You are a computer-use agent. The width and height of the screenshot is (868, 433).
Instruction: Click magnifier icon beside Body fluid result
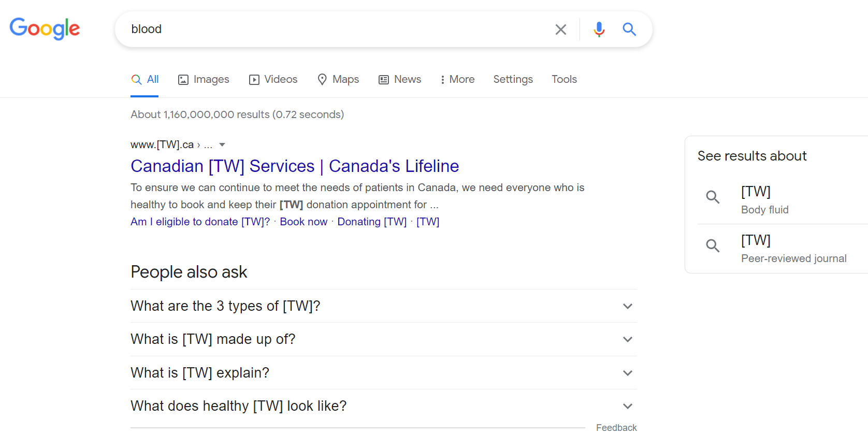[x=713, y=197]
